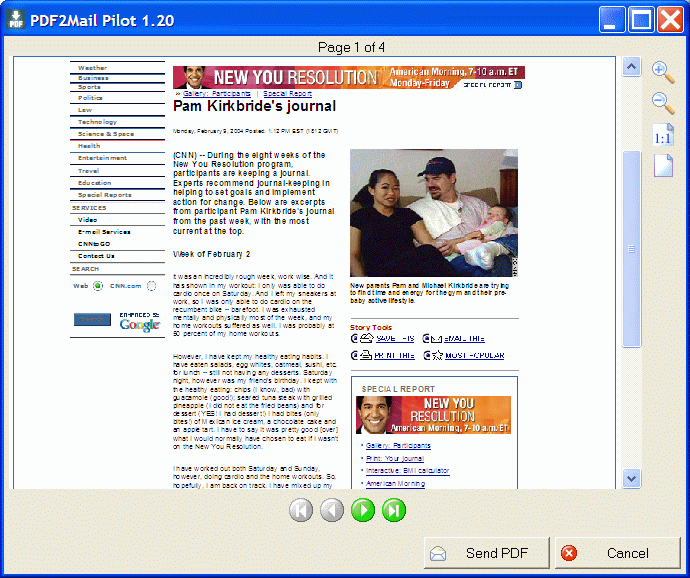Click the PRINT THIS story tool link
690x578 pixels.
(394, 356)
